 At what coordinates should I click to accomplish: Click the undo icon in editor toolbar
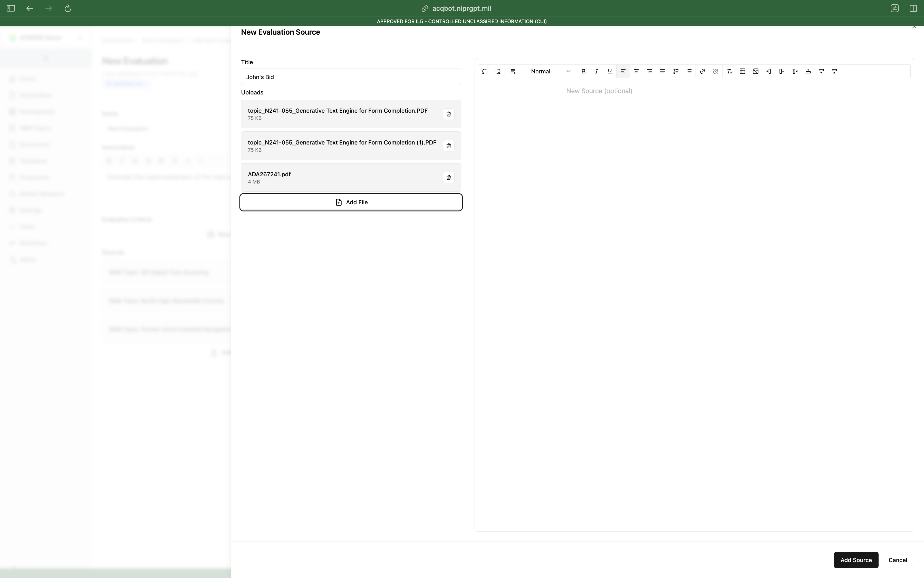(485, 72)
